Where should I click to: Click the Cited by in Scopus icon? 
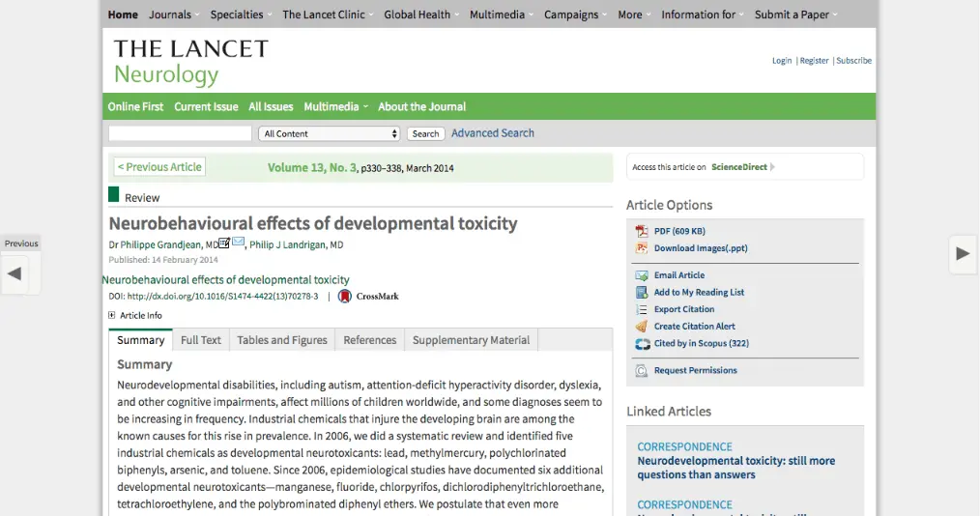click(x=642, y=344)
